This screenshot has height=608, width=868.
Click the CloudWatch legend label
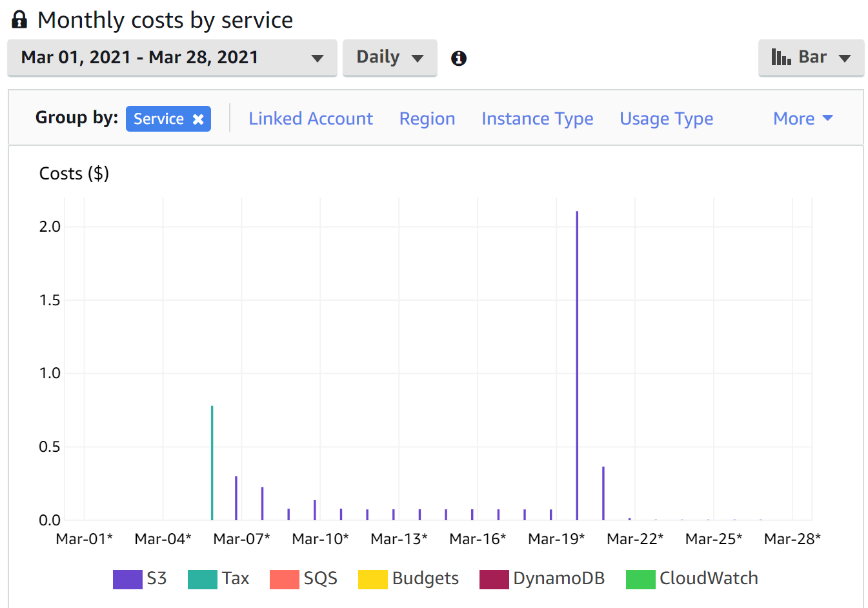[x=709, y=578]
